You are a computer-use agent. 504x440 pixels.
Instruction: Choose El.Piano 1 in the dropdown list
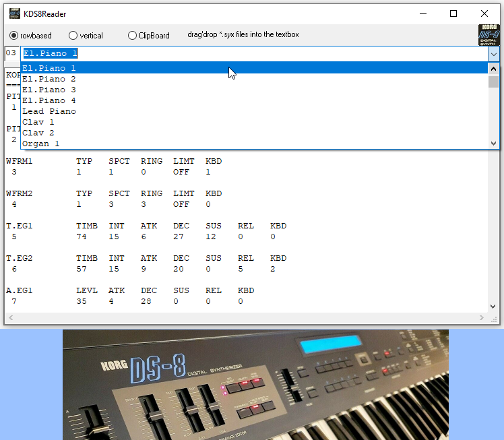tap(254, 68)
